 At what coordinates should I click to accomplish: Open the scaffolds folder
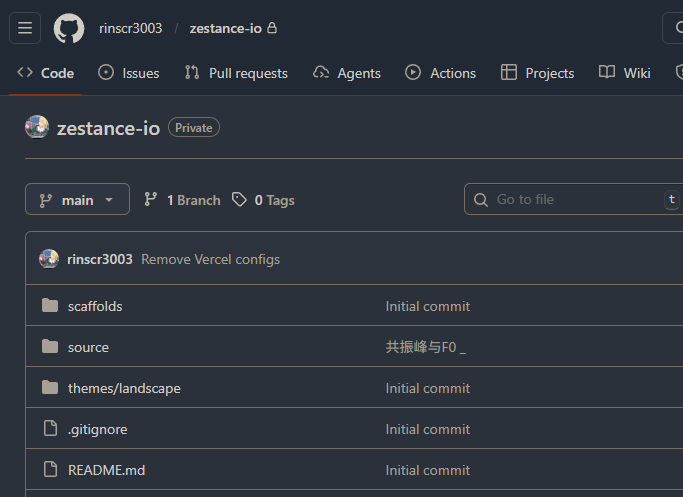click(x=95, y=306)
